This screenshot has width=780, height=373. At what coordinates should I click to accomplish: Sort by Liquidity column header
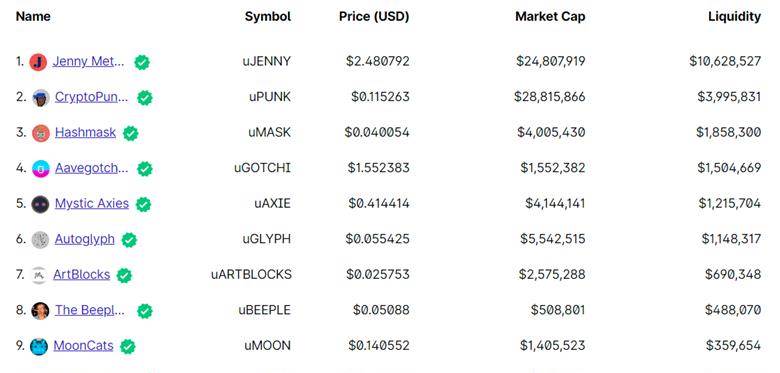(x=734, y=16)
